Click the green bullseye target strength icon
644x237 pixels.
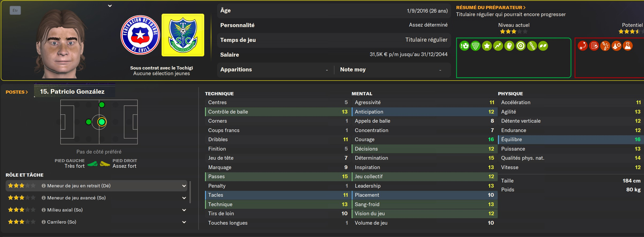click(520, 46)
